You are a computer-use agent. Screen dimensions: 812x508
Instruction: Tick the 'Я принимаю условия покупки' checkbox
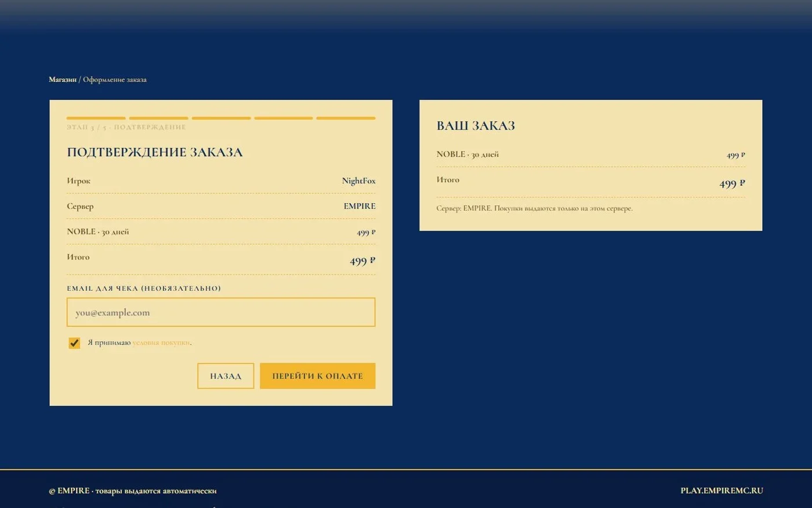tap(74, 343)
